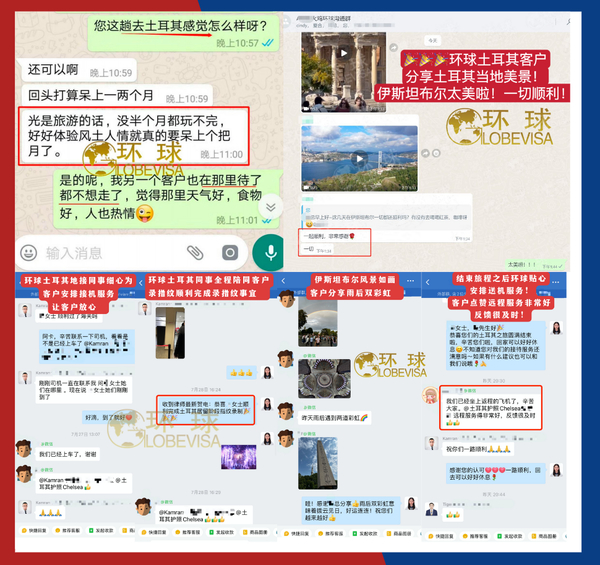Open the elevator photo thumbnail

pyautogui.click(x=170, y=333)
